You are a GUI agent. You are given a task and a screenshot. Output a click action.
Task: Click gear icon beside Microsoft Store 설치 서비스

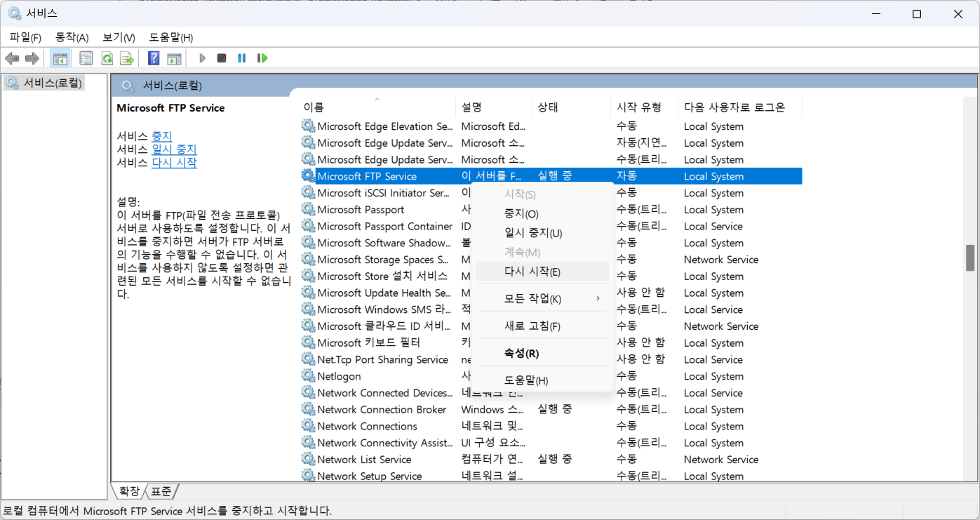[x=308, y=276]
